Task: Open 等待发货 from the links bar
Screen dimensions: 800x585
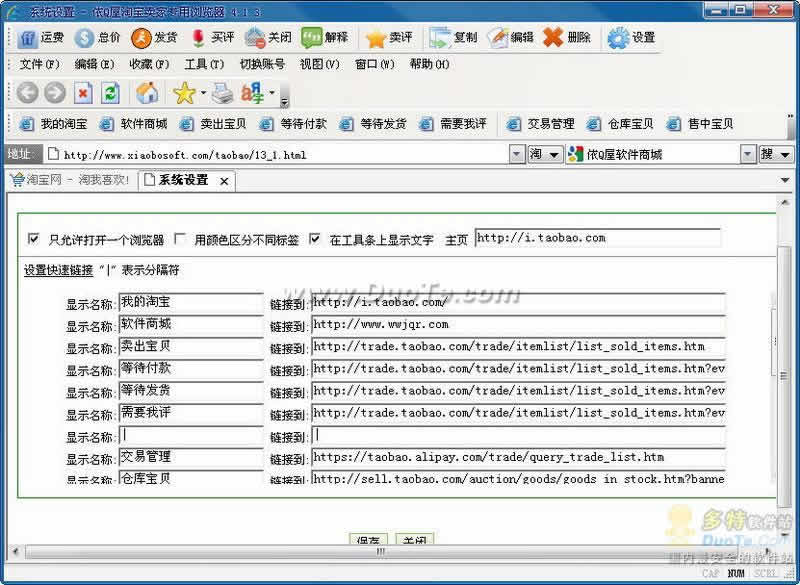Action: (x=373, y=124)
